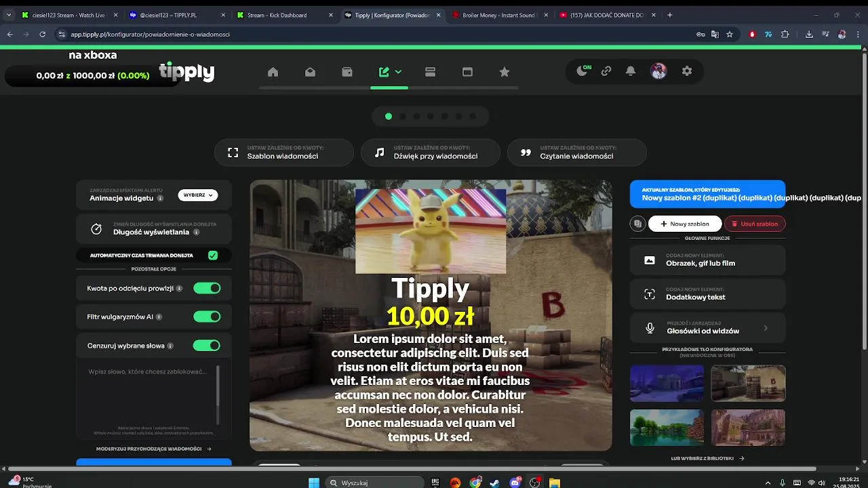Open Dźwięk przy wiadomości settings

point(431,152)
